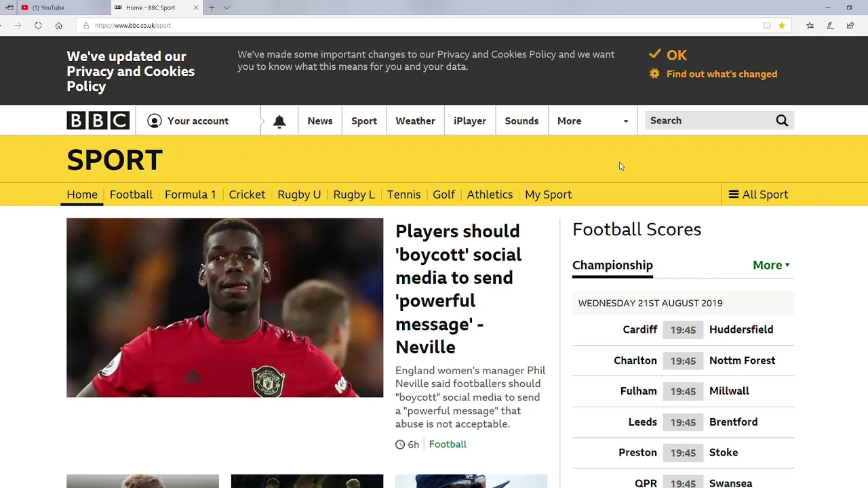
Task: Go to News in BBC navigation
Action: point(320,121)
